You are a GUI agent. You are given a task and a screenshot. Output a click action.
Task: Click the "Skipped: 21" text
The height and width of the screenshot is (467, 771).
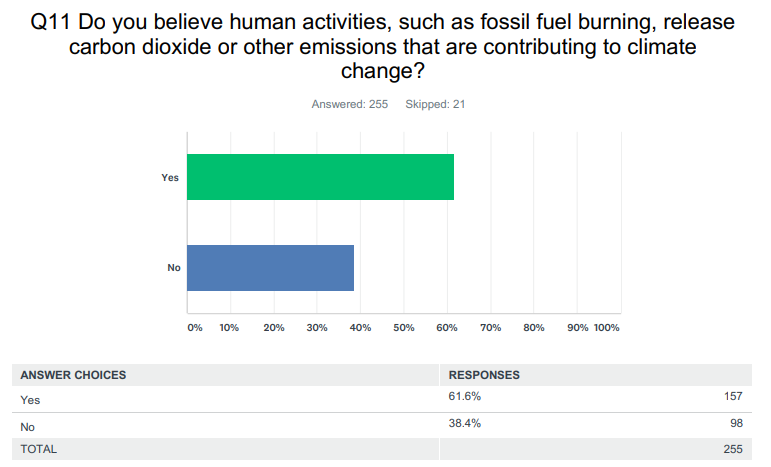tap(435, 104)
